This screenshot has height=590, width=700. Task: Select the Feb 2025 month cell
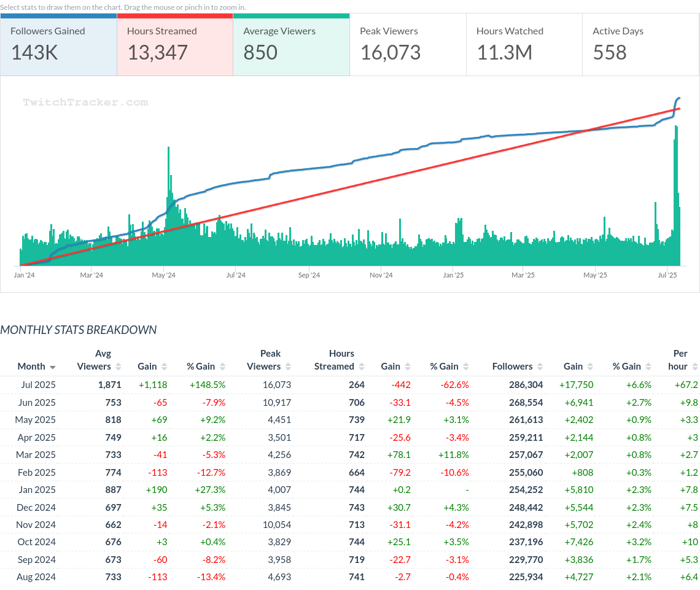[37, 473]
